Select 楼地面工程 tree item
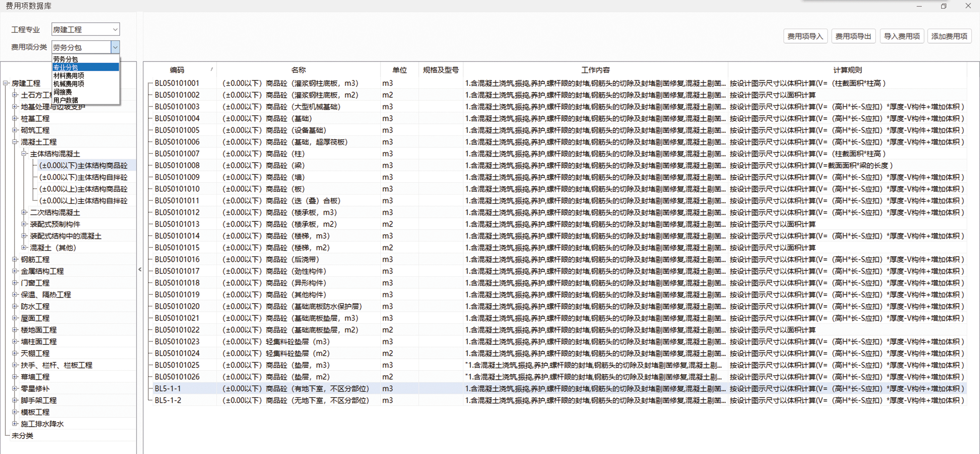Screen dimensions: 980x454 tap(38, 330)
